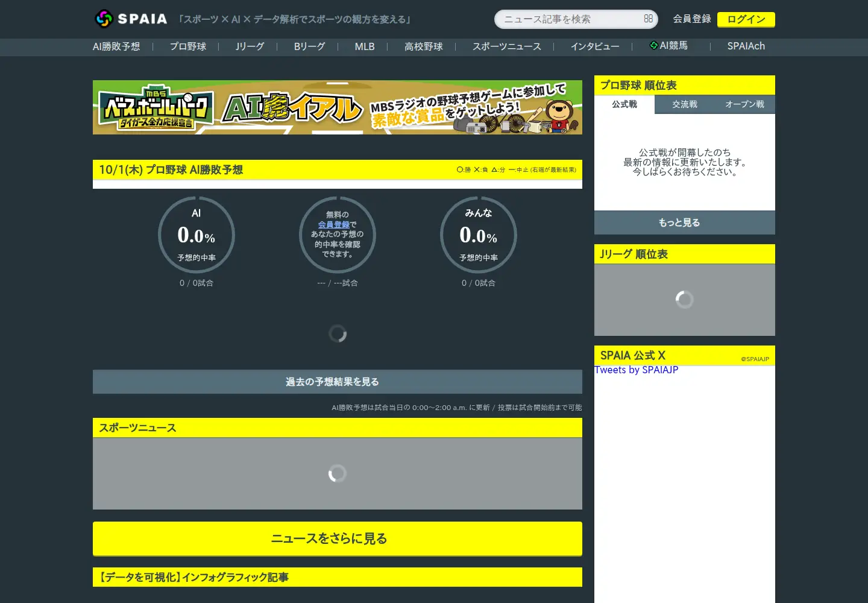Click the 会員登録 link inside the circle
This screenshot has width=868, height=603.
click(334, 224)
